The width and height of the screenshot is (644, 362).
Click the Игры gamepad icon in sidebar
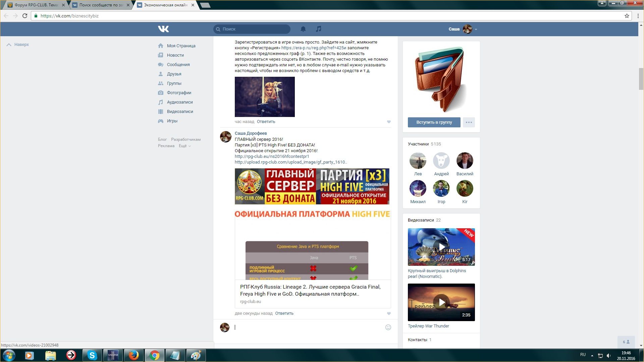tap(161, 121)
